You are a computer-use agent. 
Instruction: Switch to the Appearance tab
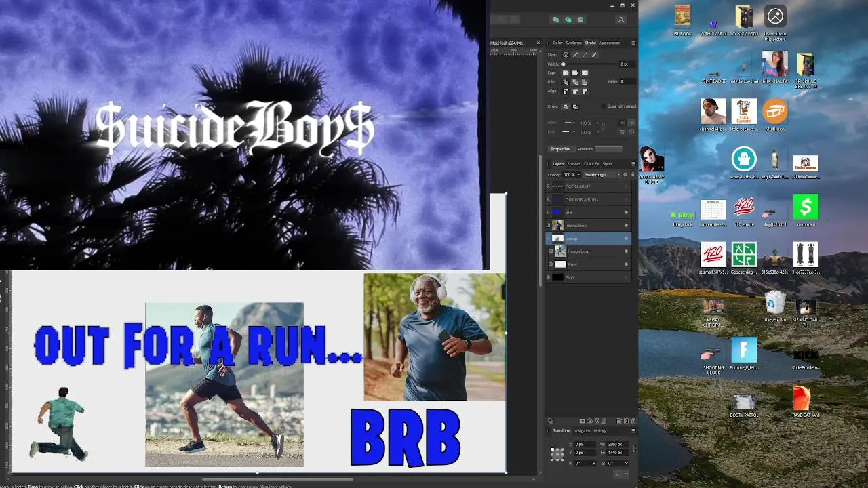click(610, 43)
